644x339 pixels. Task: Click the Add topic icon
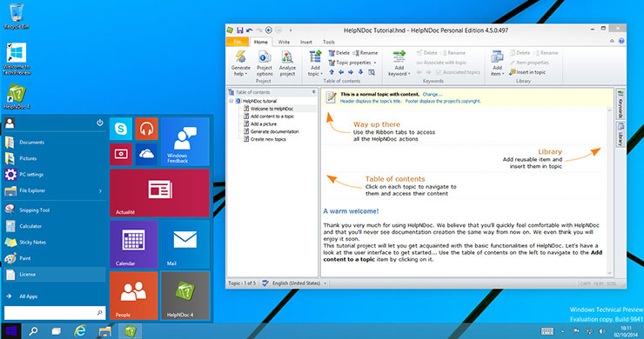[315, 56]
